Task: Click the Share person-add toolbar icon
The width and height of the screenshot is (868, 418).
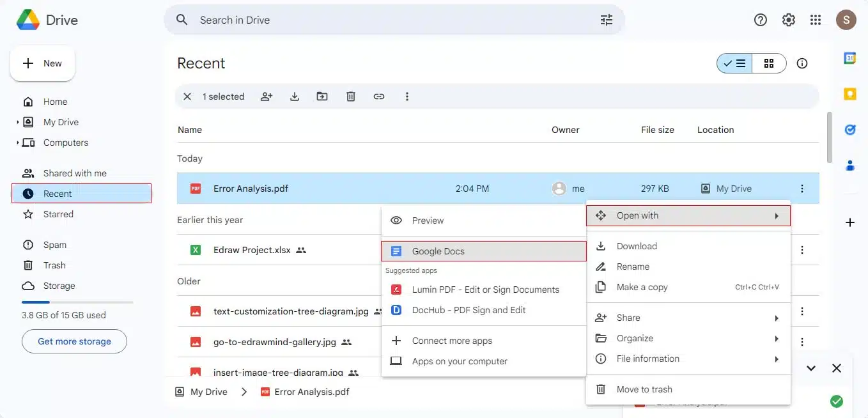Action: coord(267,97)
